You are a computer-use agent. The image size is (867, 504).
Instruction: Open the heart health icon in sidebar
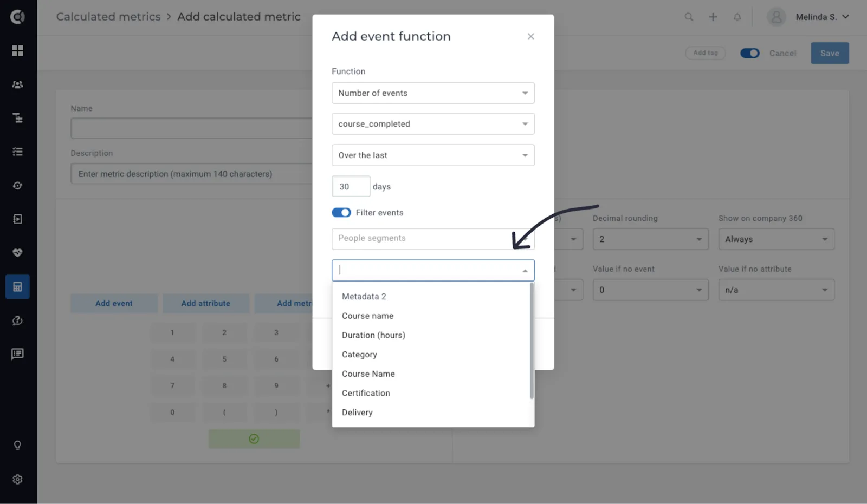tap(17, 253)
